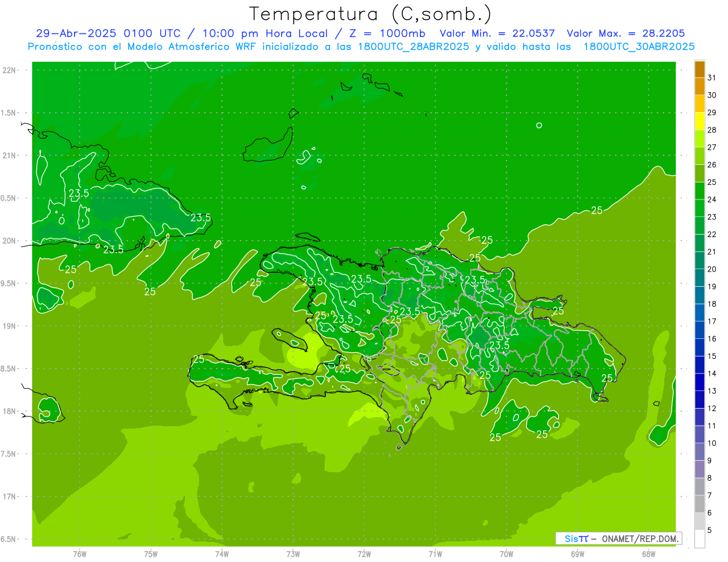Click the "70W" longitude axis label

507,554
